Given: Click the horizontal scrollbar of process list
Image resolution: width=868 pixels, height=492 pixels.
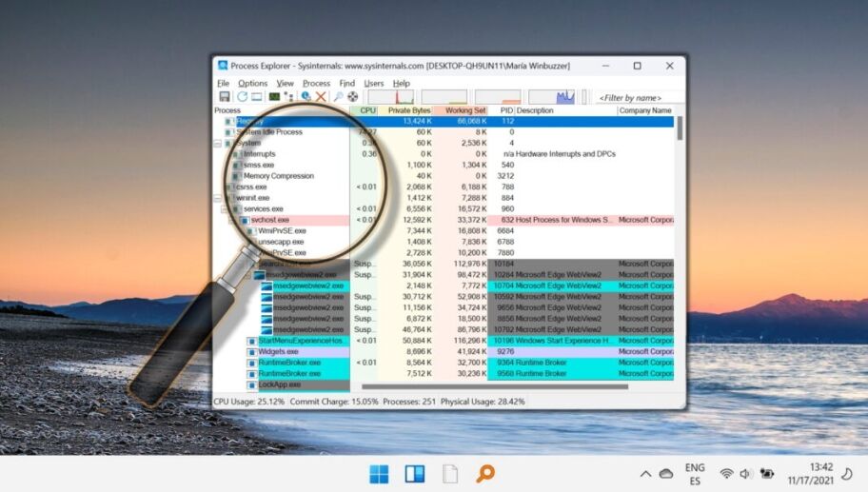Looking at the screenshot, I should (x=495, y=387).
